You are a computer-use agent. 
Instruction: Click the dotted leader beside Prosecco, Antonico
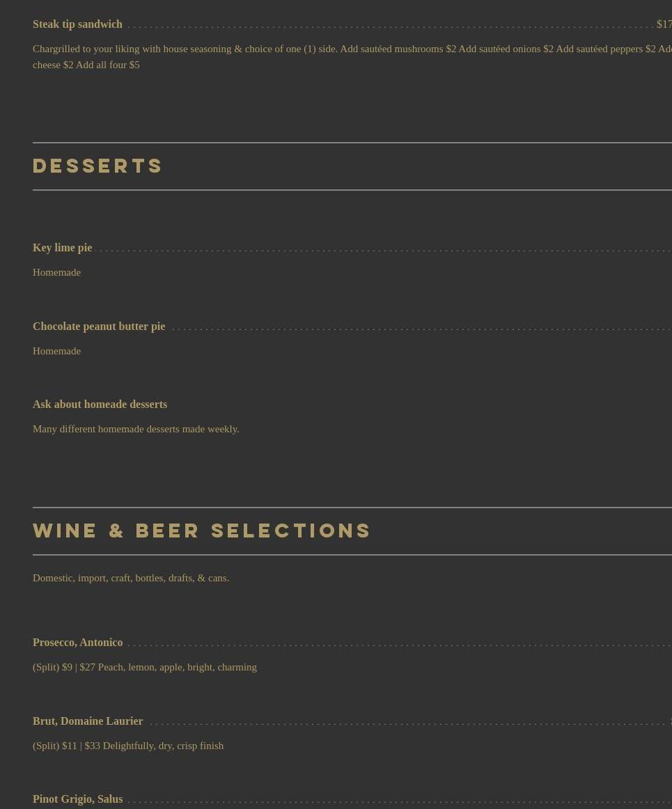tap(397, 644)
